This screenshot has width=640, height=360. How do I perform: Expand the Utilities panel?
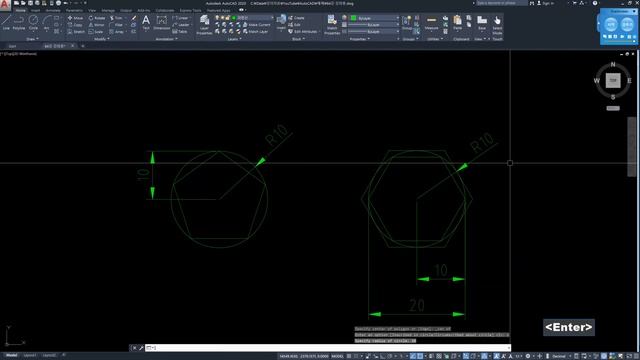pyautogui.click(x=434, y=39)
